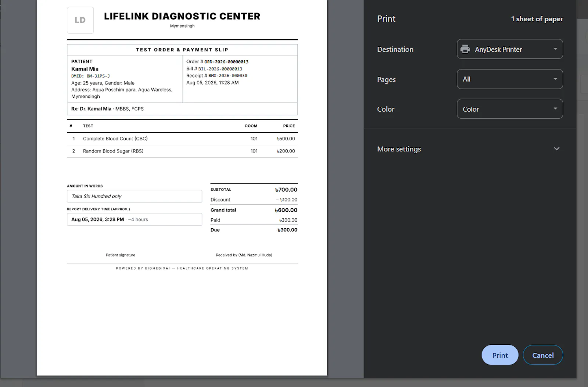This screenshot has height=387, width=588.
Task: Click the bill number BIL-2026-00000013
Action: (x=220, y=69)
